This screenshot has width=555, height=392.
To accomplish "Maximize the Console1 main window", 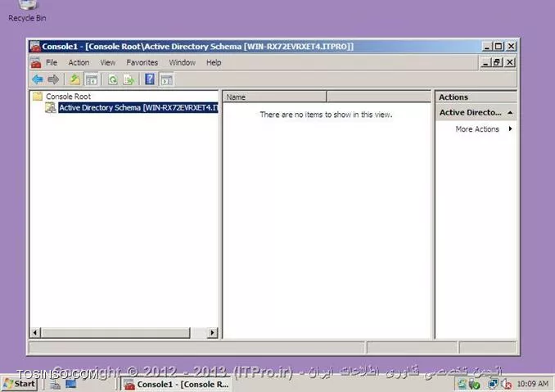I will click(x=499, y=47).
